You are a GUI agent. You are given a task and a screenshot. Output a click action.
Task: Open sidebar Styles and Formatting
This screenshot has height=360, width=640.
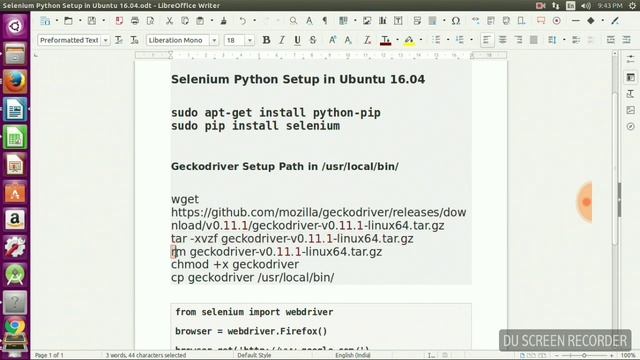[631, 94]
